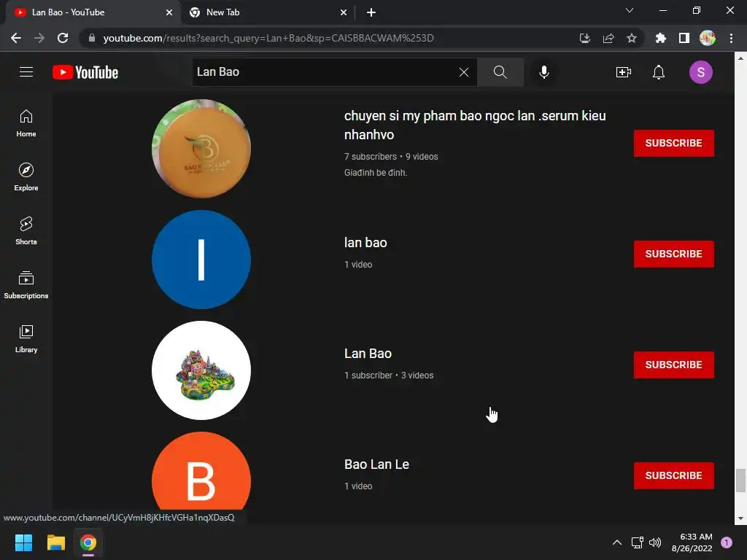Open the purple S account avatar

click(x=701, y=72)
